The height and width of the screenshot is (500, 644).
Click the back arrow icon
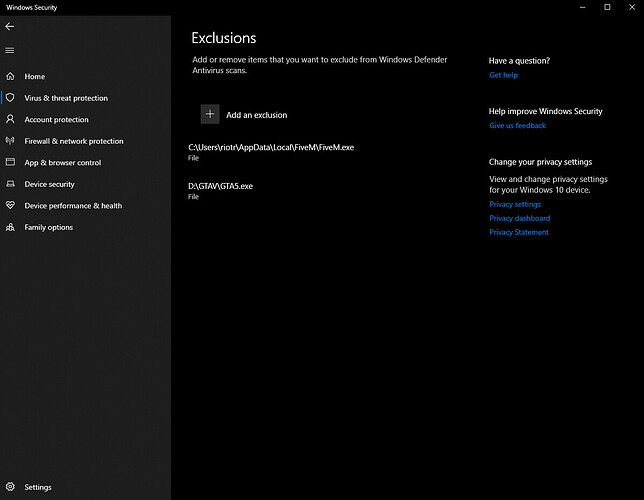[x=10, y=27]
